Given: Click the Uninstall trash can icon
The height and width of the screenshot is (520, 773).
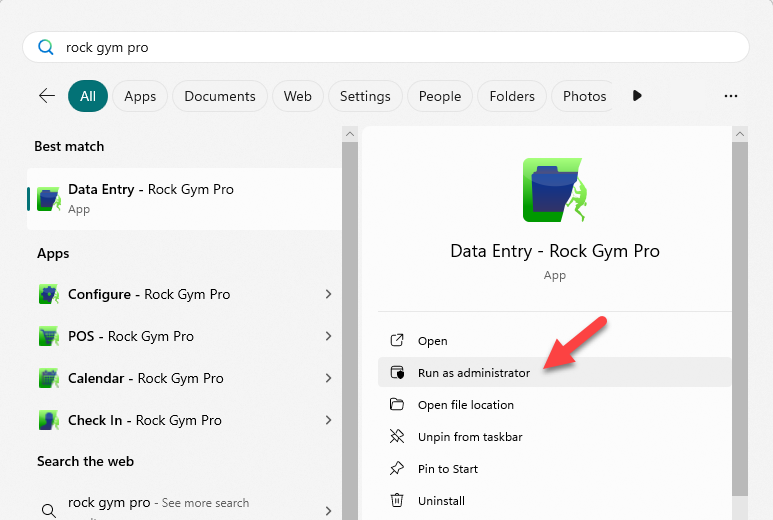Looking at the screenshot, I should coord(397,500).
